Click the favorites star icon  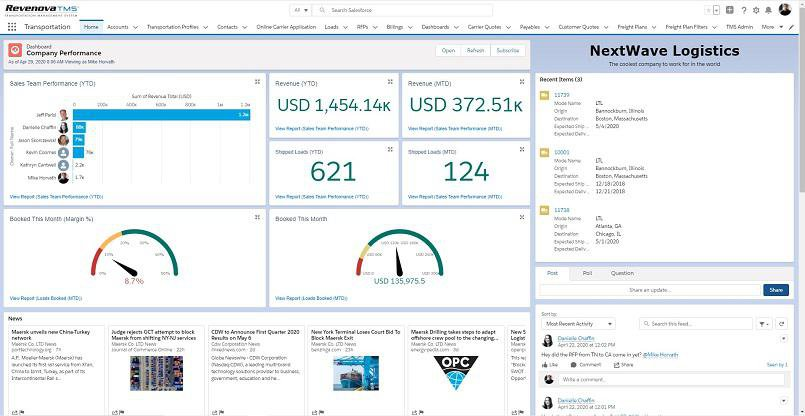click(x=709, y=10)
